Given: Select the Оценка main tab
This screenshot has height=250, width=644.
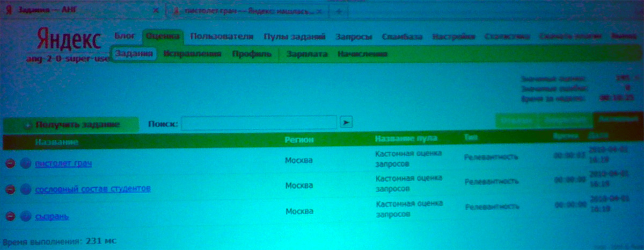Looking at the screenshot, I should 163,37.
